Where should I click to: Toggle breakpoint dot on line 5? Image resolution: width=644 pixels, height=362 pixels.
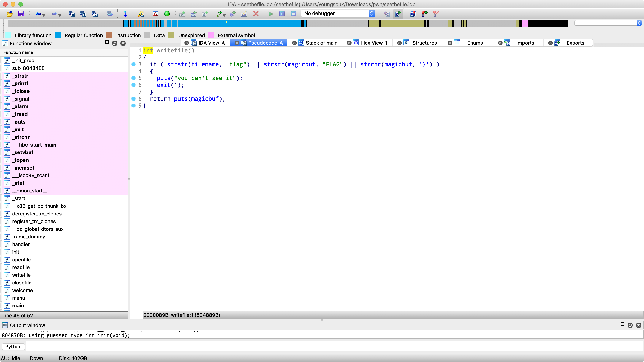pyautogui.click(x=134, y=78)
